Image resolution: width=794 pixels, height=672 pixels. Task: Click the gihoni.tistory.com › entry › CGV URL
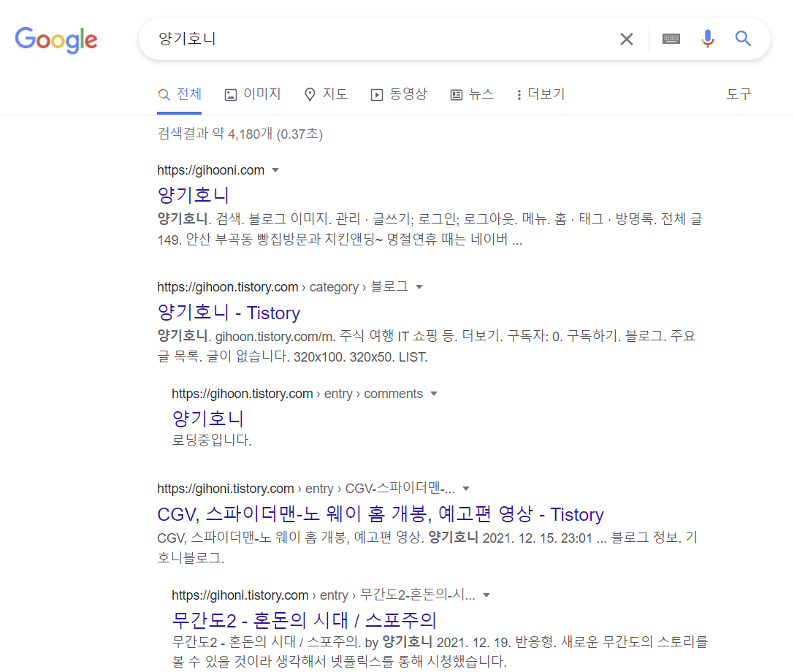click(306, 489)
